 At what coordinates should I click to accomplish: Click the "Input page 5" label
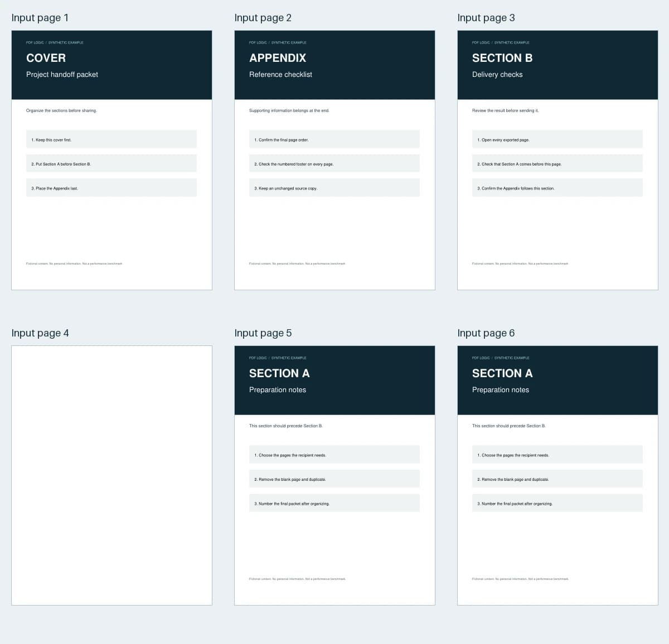coord(263,333)
